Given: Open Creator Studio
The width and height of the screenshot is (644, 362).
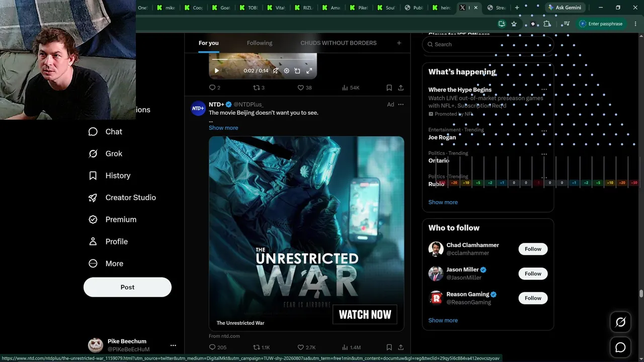Looking at the screenshot, I should click(x=122, y=198).
